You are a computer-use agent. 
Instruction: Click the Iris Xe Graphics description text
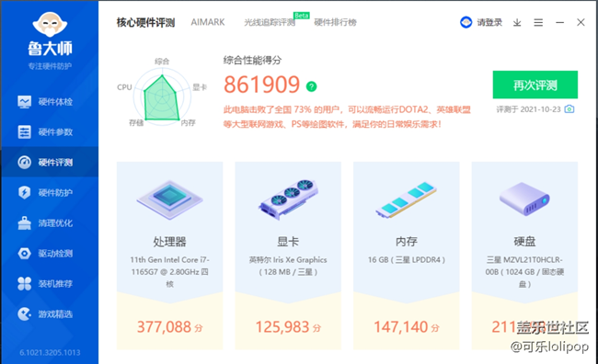(288, 266)
